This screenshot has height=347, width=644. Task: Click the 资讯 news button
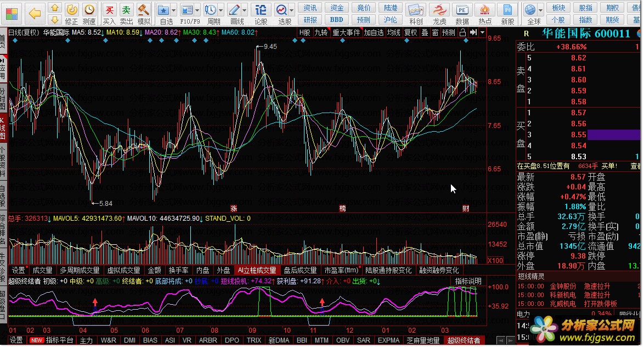pos(310,8)
